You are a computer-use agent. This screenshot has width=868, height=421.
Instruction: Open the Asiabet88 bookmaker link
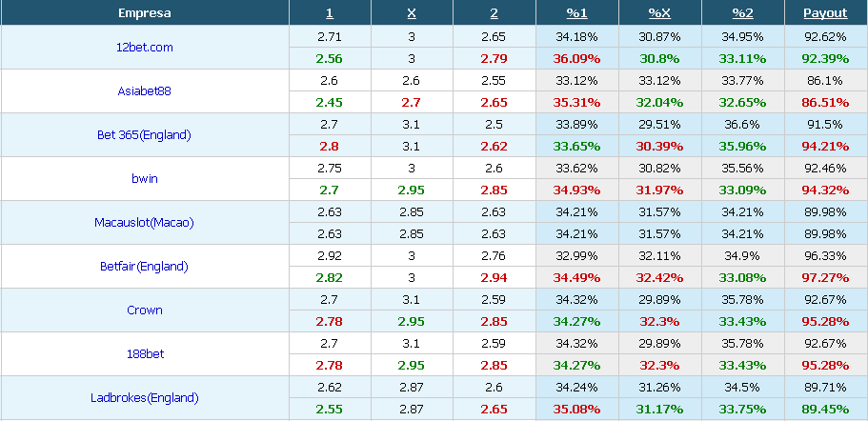tap(145, 91)
